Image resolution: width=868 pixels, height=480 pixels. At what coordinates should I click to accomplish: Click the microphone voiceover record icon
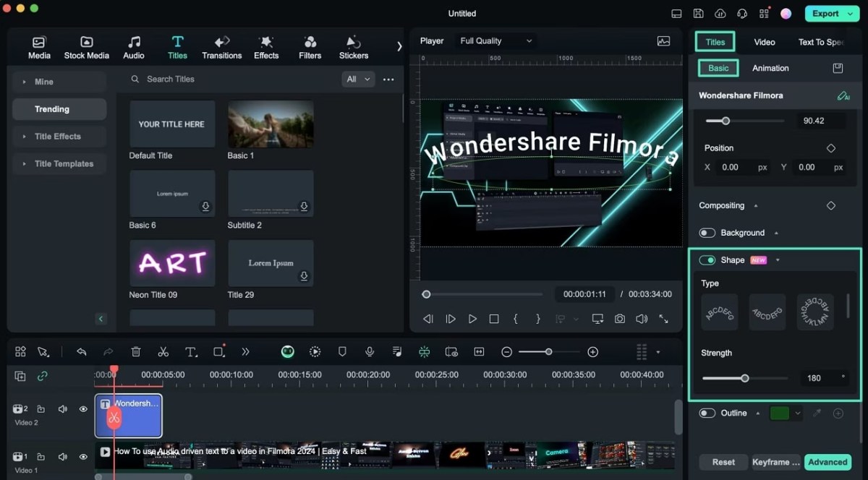370,352
